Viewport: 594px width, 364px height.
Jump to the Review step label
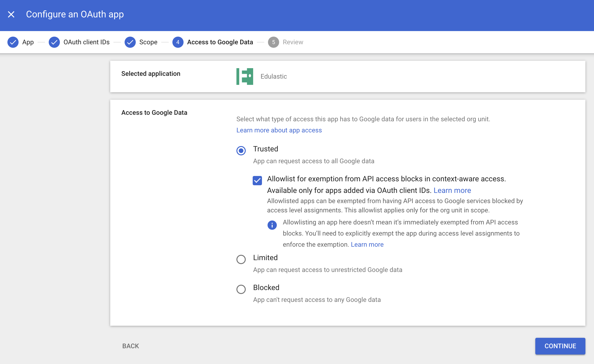pos(293,42)
